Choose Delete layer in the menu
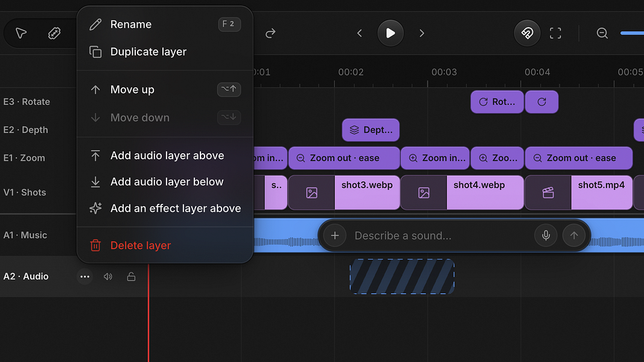 (x=165, y=246)
